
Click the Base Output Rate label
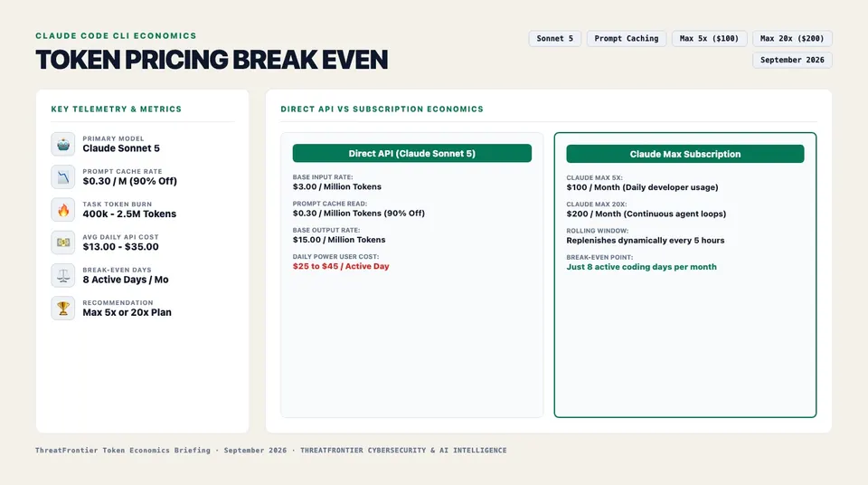pyautogui.click(x=326, y=230)
